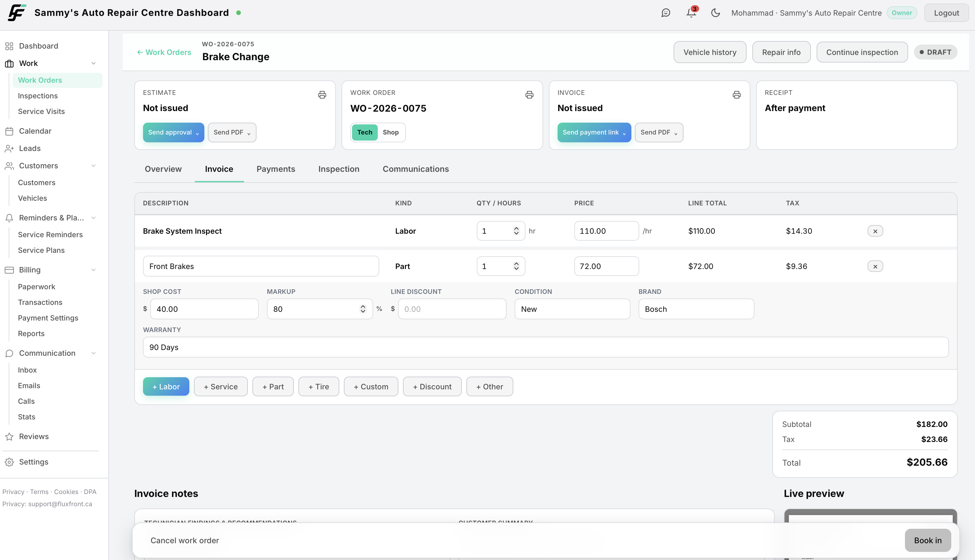The width and height of the screenshot is (975, 560).
Task: Click the FluxFront logo icon
Action: (x=17, y=13)
